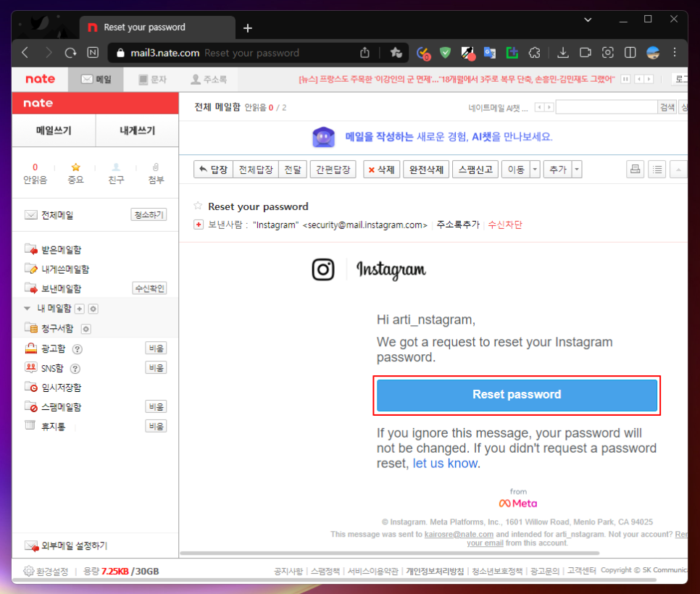Click the red plus icon beside sender

199,225
